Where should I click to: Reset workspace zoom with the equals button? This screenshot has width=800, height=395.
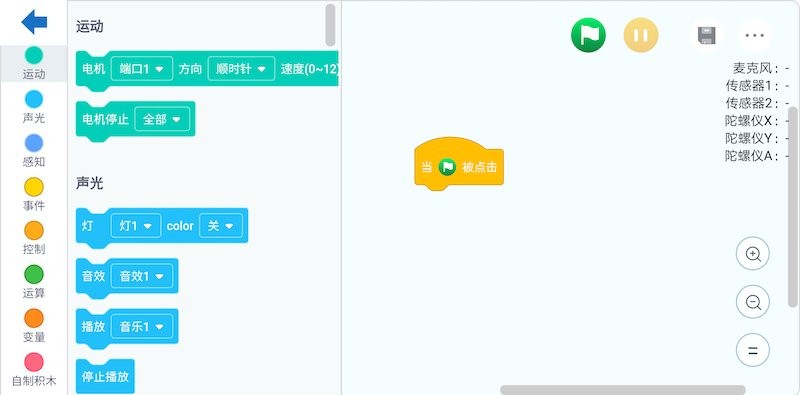pyautogui.click(x=753, y=350)
